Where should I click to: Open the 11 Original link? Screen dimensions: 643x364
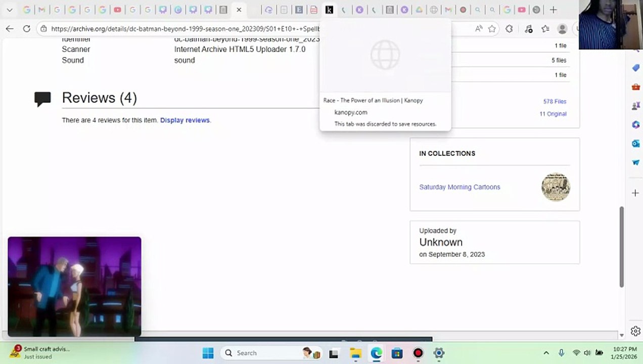553,114
